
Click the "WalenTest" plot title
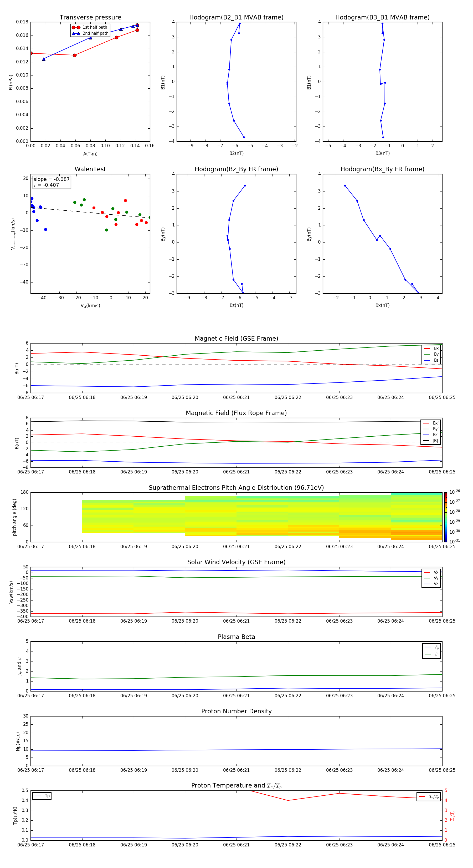90,169
